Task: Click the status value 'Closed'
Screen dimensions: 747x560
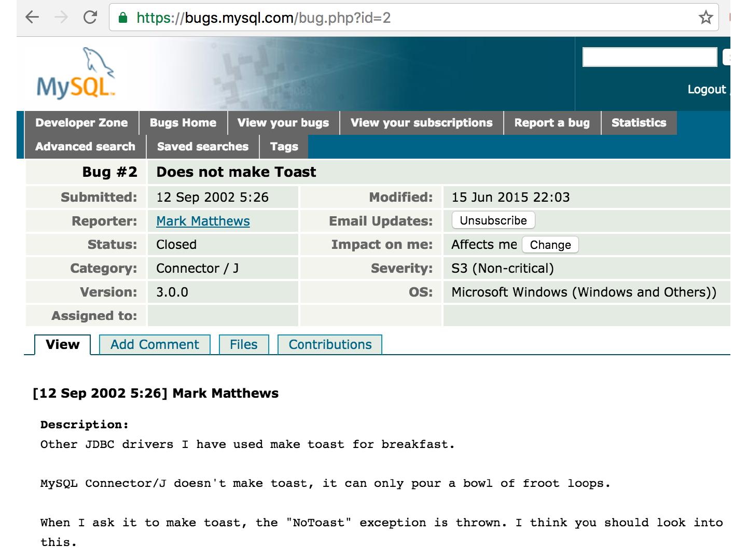Action: point(176,245)
